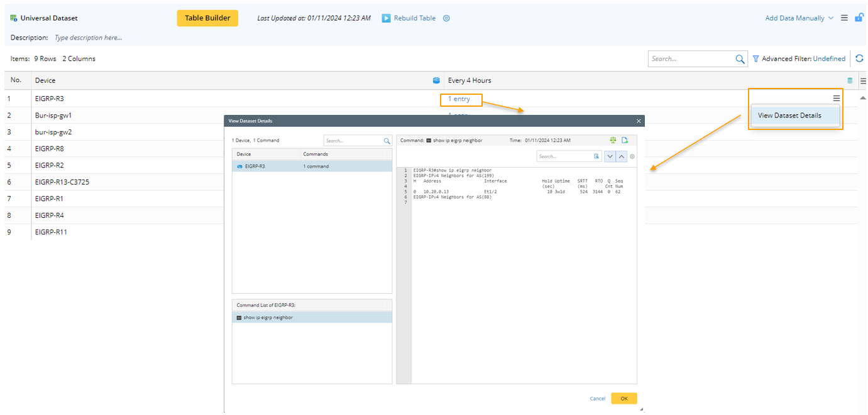Click the search settings gear in output pane
The height and width of the screenshot is (415, 868).
point(632,156)
